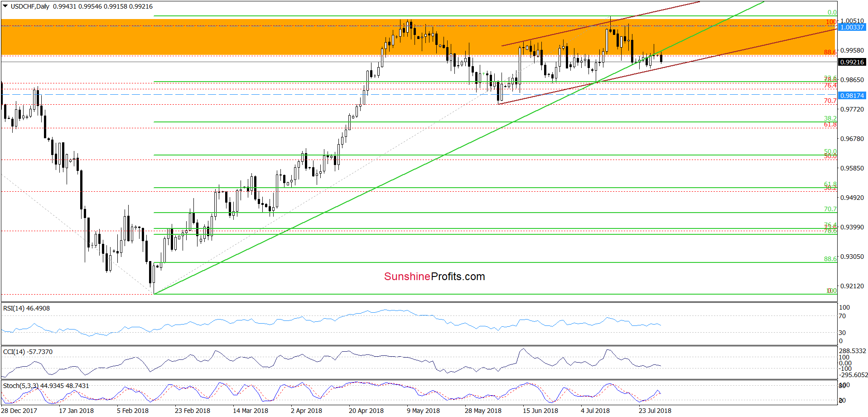Click the green 88.6 Fibonacci label near 0.93050
This screenshot has height=417, width=868.
pos(830,259)
